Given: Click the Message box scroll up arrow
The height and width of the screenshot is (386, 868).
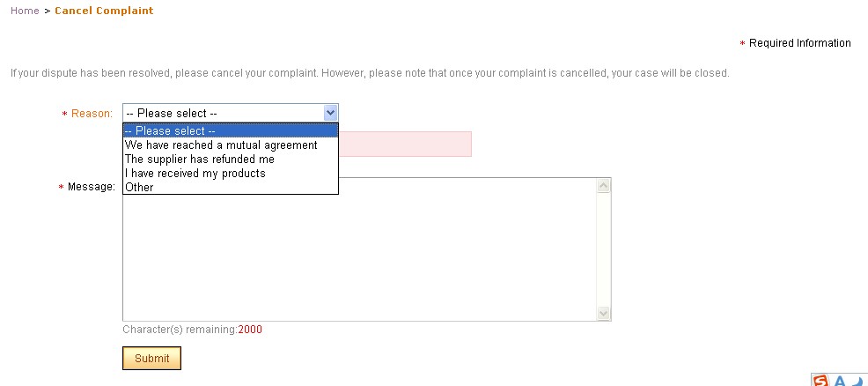Looking at the screenshot, I should point(603,186).
